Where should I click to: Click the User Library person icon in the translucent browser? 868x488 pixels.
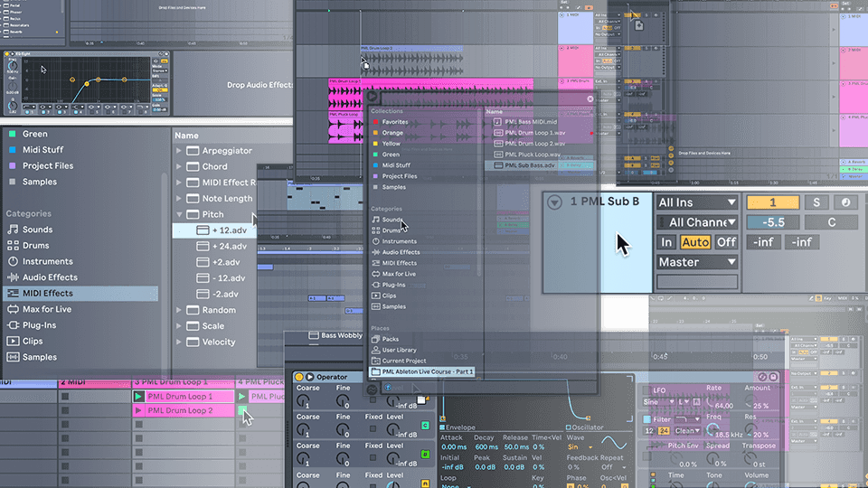pos(376,350)
